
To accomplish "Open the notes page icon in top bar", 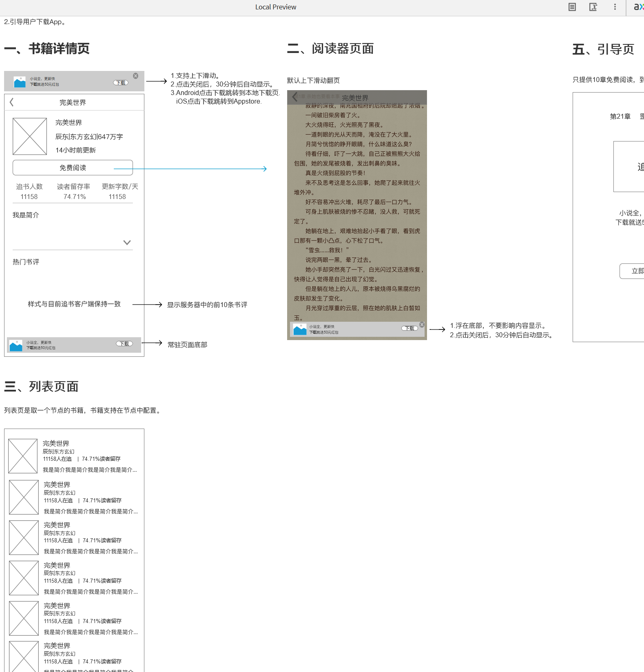I will (x=572, y=7).
